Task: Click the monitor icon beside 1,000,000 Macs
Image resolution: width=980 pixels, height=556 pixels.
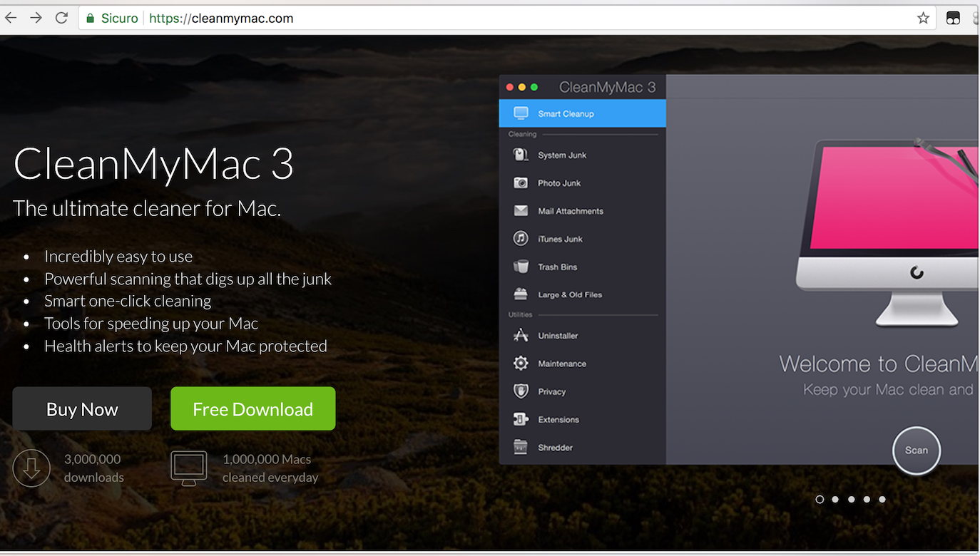Action: coord(189,468)
